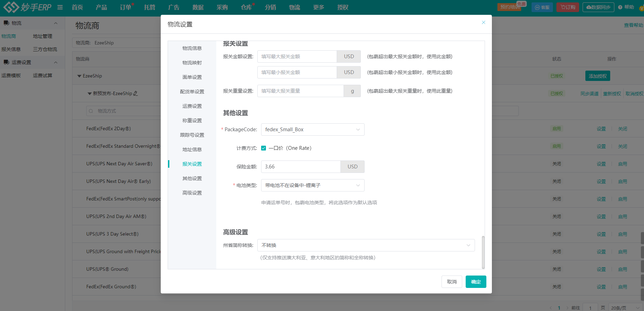Focus the 填写最小报关金额 input

pos(297,72)
